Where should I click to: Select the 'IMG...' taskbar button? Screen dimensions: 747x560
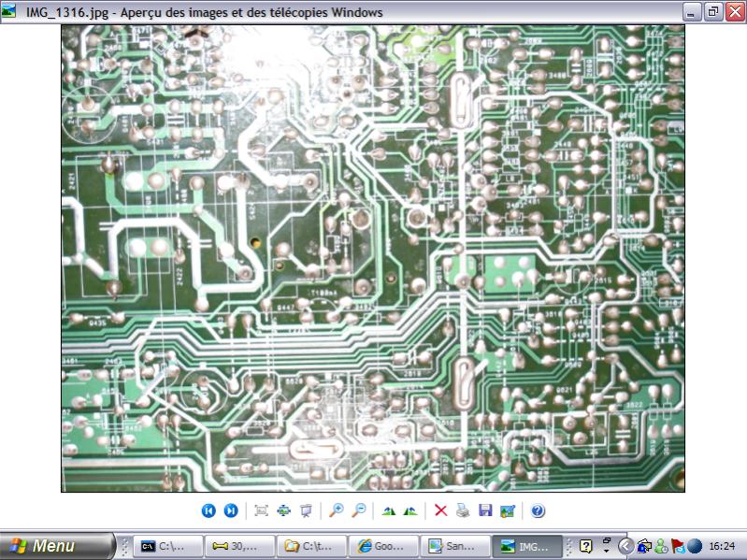pyautogui.click(x=527, y=546)
